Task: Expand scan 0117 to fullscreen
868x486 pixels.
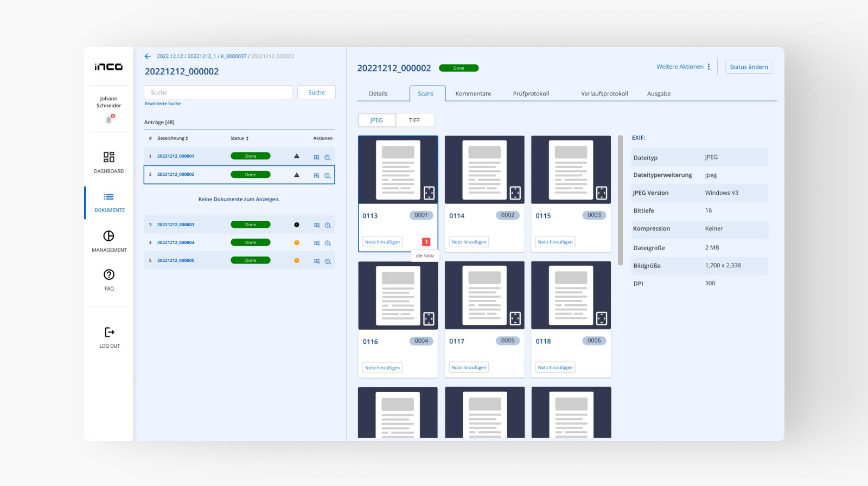Action: pyautogui.click(x=515, y=318)
